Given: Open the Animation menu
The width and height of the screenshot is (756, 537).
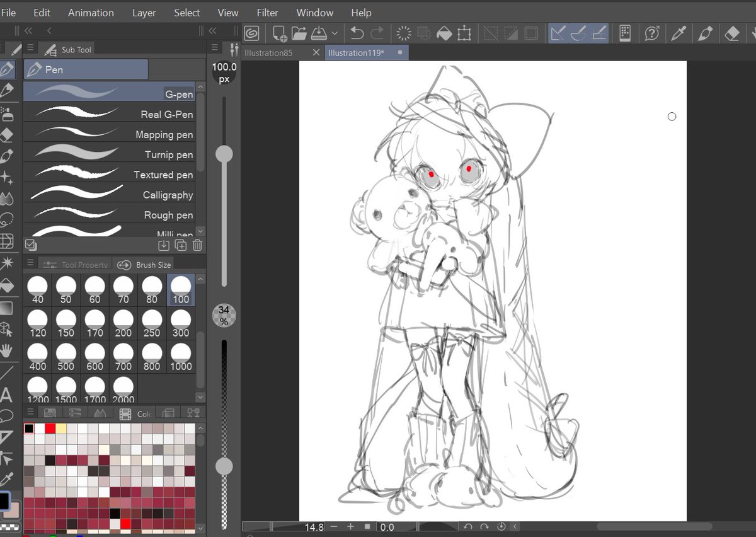Looking at the screenshot, I should coord(91,13).
